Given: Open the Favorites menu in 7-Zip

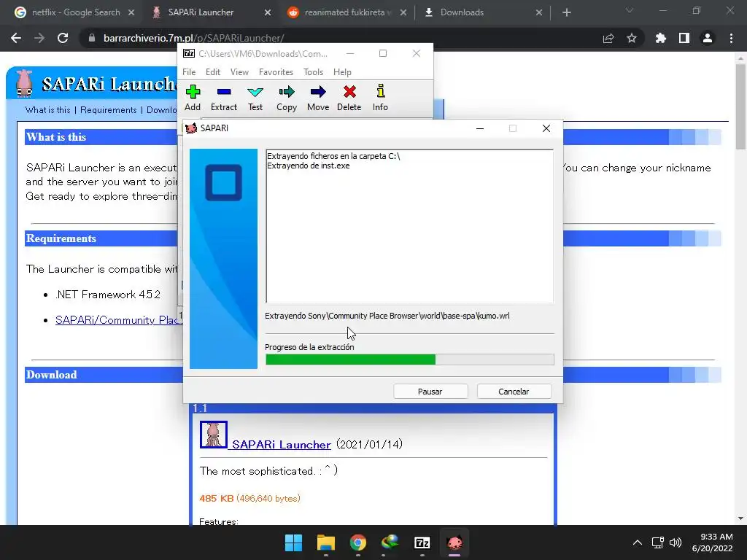Looking at the screenshot, I should click(276, 72).
